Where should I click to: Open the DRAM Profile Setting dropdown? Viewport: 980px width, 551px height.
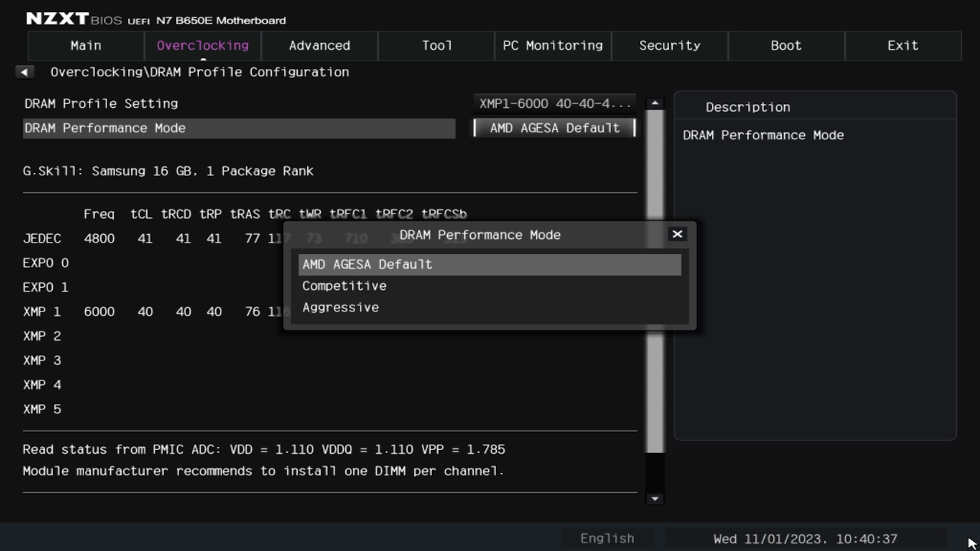coord(555,103)
